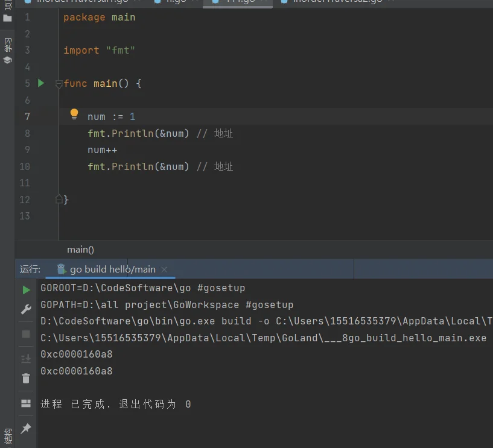
Task: Place the cursor on "package main"
Action: coord(100,17)
